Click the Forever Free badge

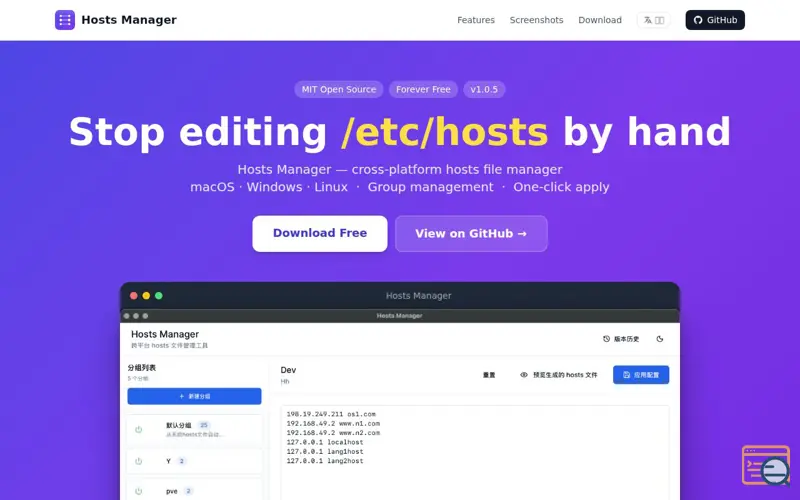[423, 89]
